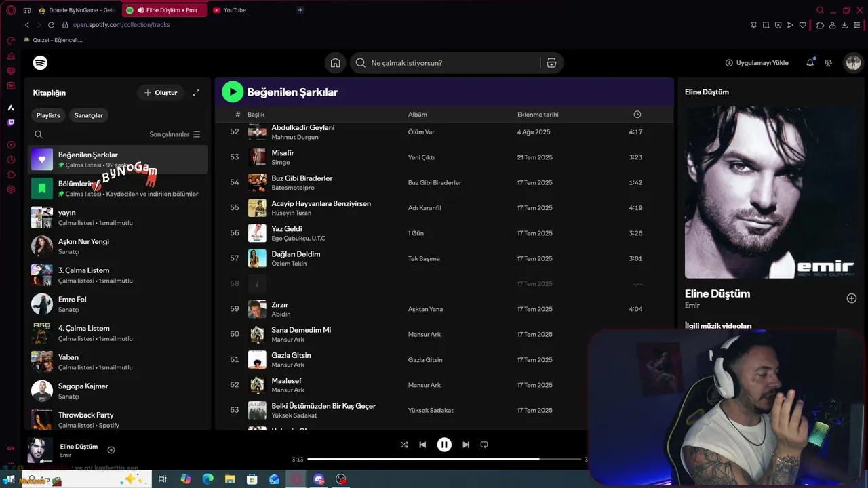Select the track Buz Gibi Biraderler
This screenshot has width=868, height=488.
(302, 178)
